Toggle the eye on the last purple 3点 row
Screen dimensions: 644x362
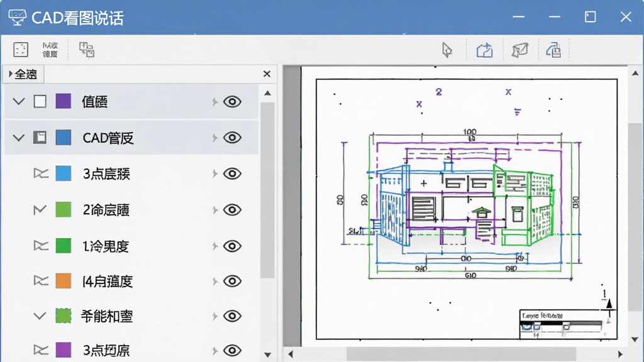[x=232, y=351]
